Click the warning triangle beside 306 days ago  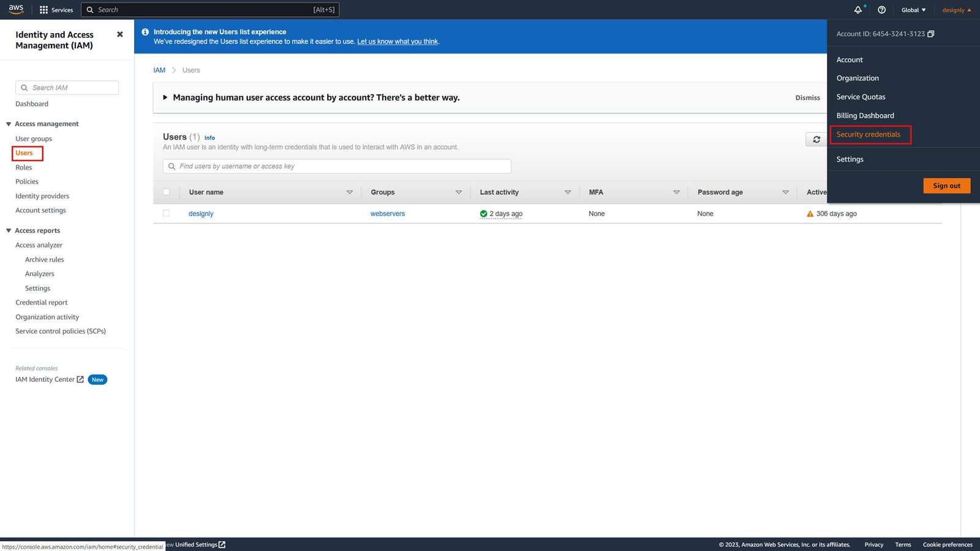tap(811, 214)
